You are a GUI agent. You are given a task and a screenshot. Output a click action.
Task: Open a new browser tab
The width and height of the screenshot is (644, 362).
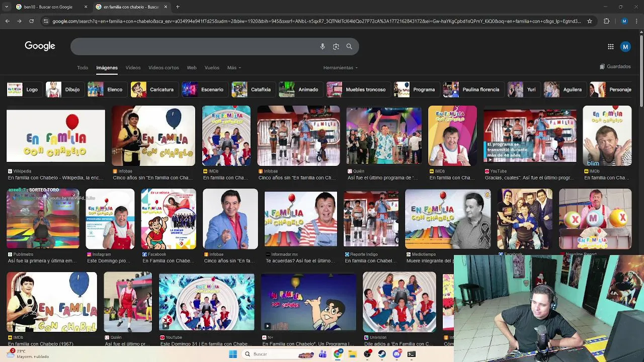pyautogui.click(x=178, y=7)
